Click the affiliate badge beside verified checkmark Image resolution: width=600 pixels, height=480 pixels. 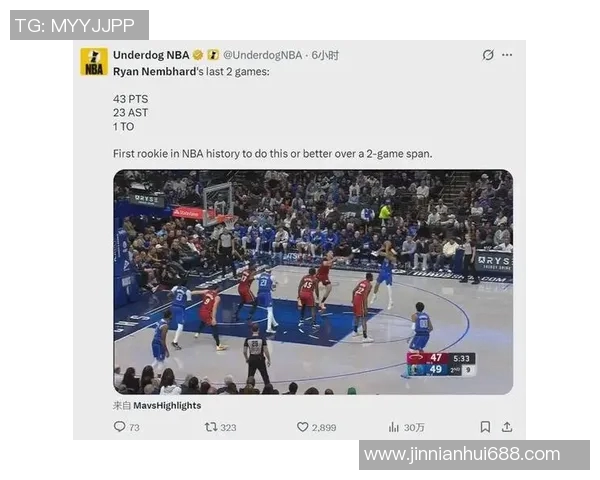[x=213, y=55]
